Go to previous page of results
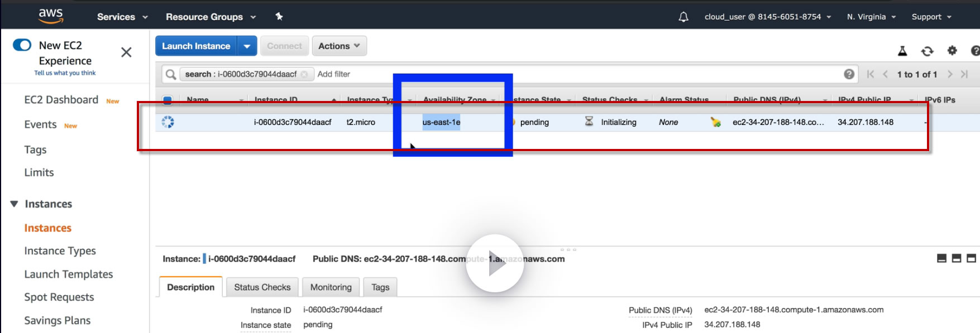 [x=885, y=74]
